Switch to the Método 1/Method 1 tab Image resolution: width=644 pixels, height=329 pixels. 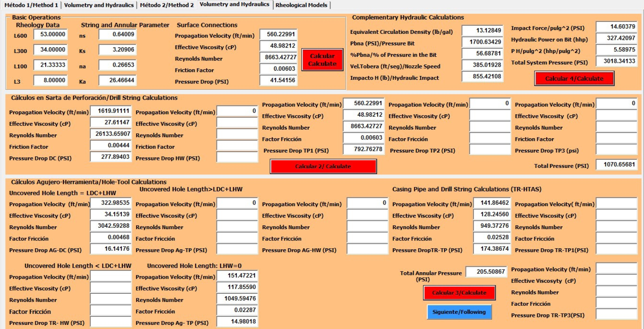pyautogui.click(x=31, y=5)
